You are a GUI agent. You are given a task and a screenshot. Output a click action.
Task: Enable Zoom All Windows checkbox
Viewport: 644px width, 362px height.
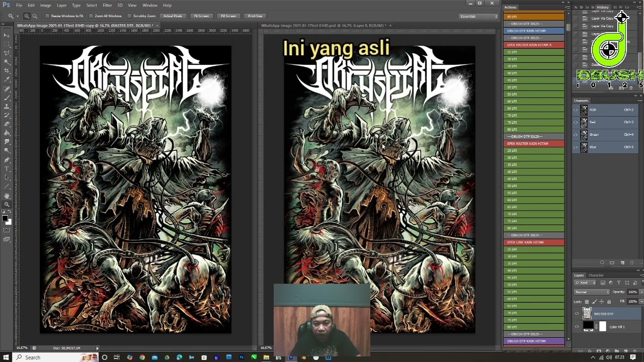[x=91, y=16]
